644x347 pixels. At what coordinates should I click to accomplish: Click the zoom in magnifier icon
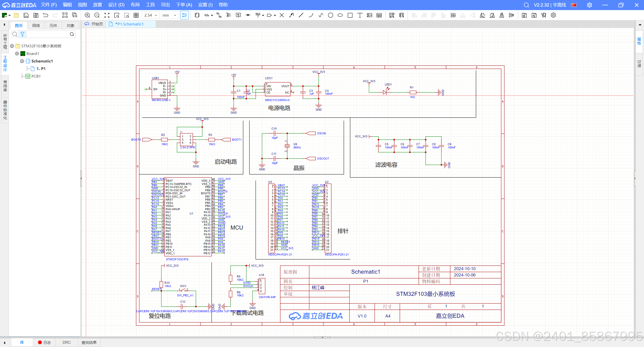87,15
